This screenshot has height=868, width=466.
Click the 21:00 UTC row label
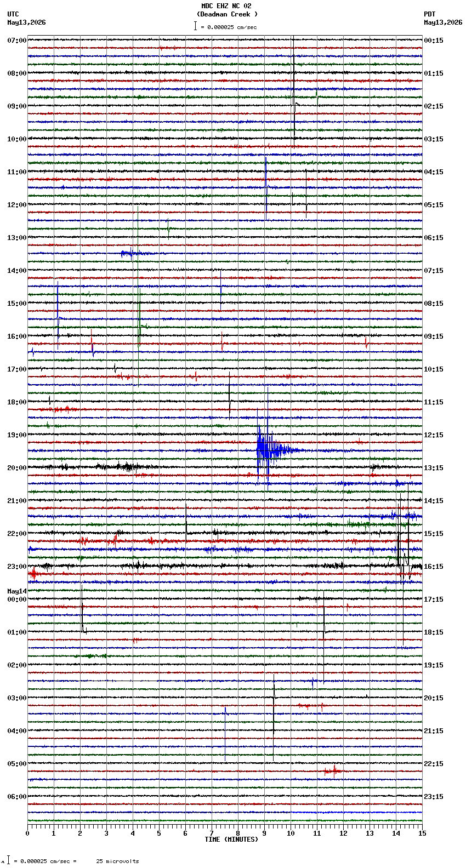pyautogui.click(x=17, y=501)
